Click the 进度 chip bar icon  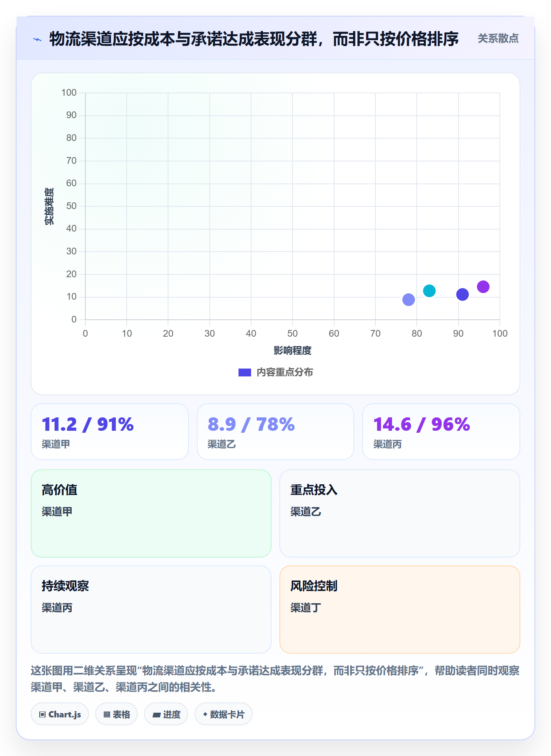[157, 715]
